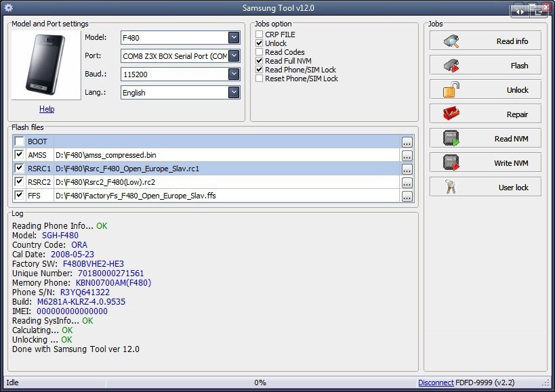Click the Repair toolbox icon

click(452, 114)
